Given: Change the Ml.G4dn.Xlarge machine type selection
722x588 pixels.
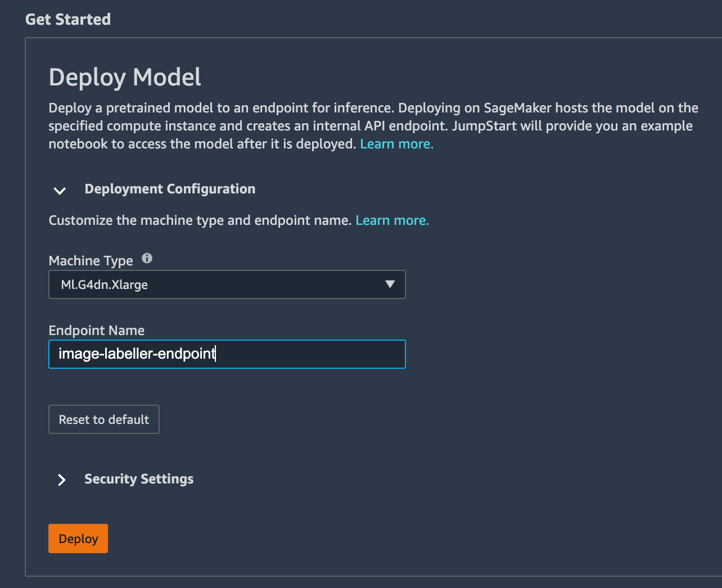Looking at the screenshot, I should click(x=227, y=284).
